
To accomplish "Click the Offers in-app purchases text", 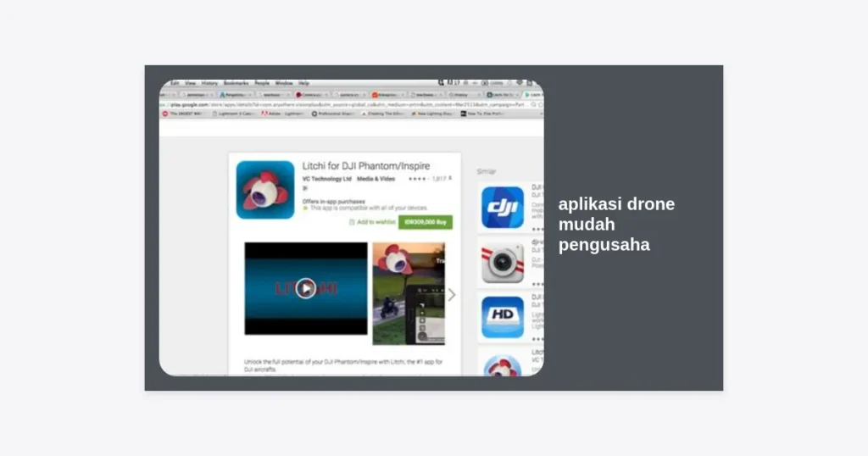I will point(334,202).
